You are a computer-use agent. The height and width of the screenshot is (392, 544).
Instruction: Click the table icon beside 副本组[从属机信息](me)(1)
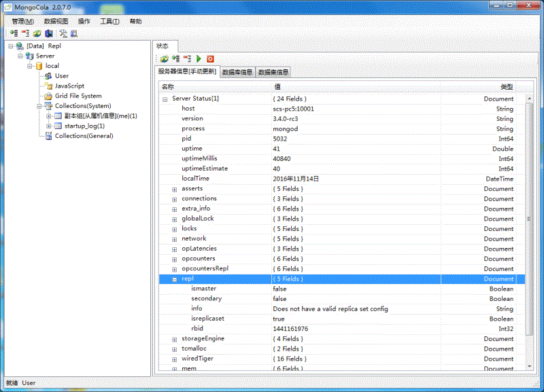coord(58,115)
